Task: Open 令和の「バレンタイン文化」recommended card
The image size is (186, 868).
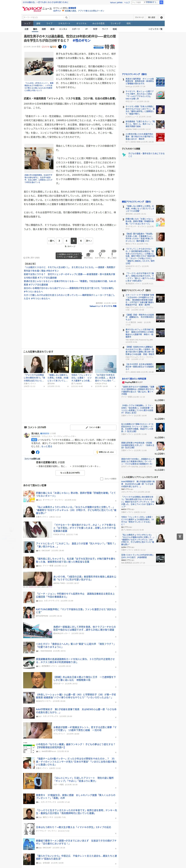Action: [x=82, y=372]
